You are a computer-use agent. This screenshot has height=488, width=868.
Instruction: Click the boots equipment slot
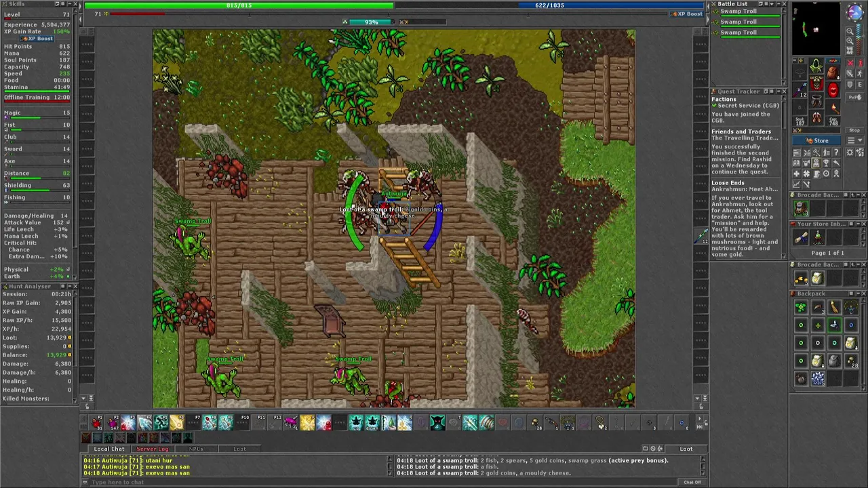click(x=816, y=117)
